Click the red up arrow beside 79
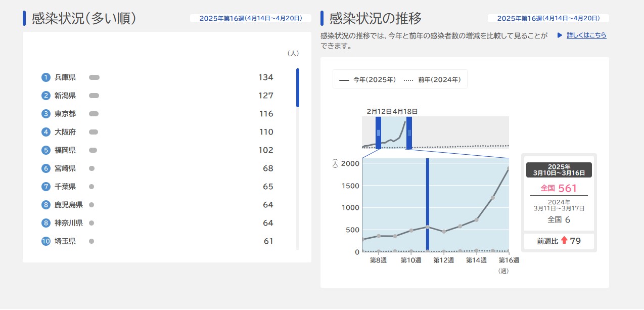The width and height of the screenshot is (644, 310). tap(564, 241)
